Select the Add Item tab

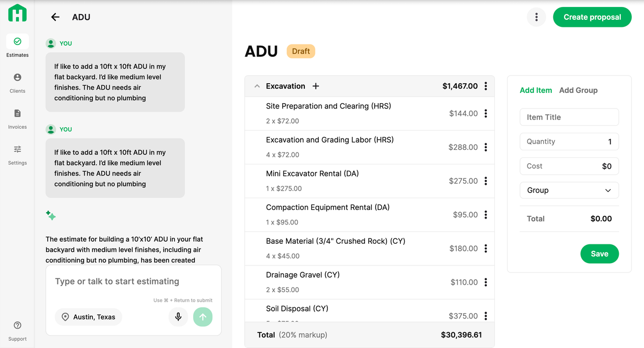click(536, 90)
